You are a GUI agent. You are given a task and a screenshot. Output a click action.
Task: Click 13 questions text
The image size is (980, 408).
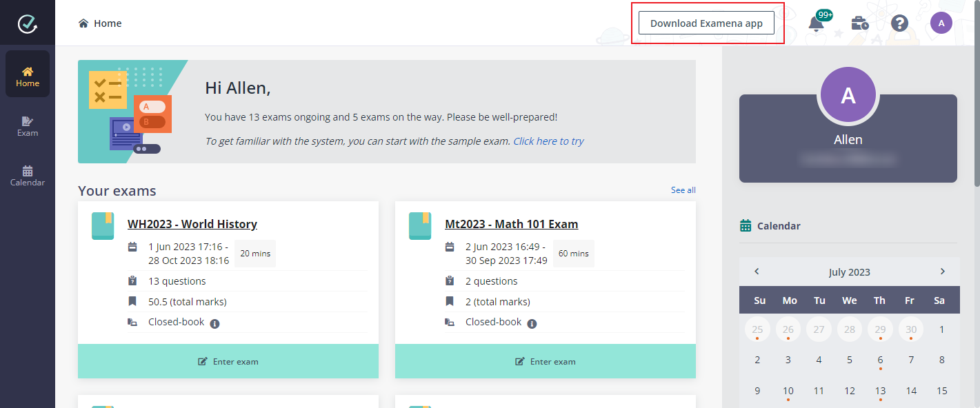point(177,281)
